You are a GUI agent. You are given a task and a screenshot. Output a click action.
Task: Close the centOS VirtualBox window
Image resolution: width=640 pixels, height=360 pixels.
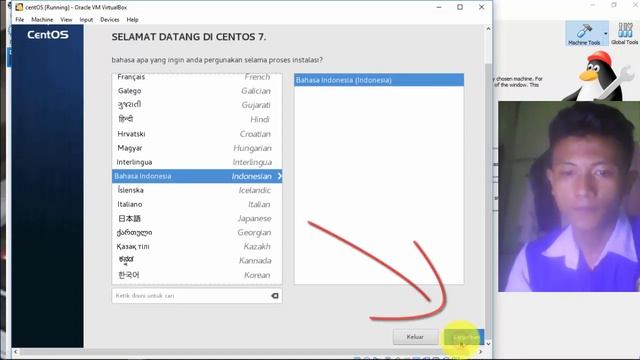(482, 7)
